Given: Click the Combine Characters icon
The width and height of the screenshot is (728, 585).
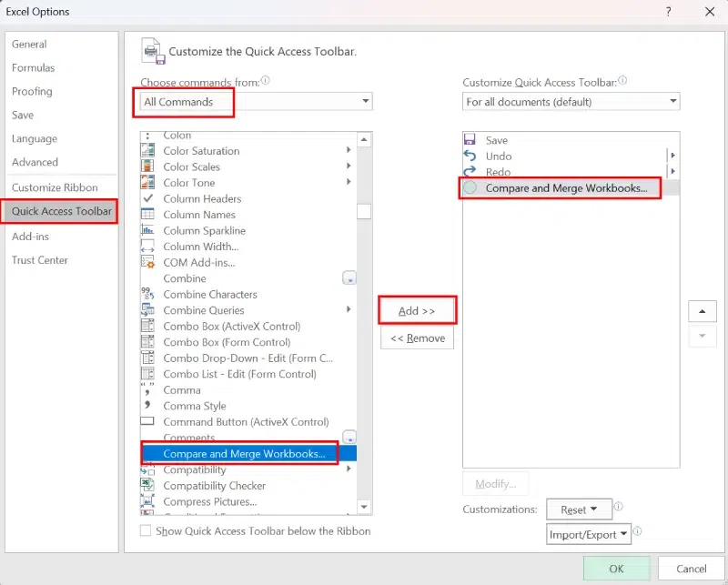Looking at the screenshot, I should click(147, 294).
